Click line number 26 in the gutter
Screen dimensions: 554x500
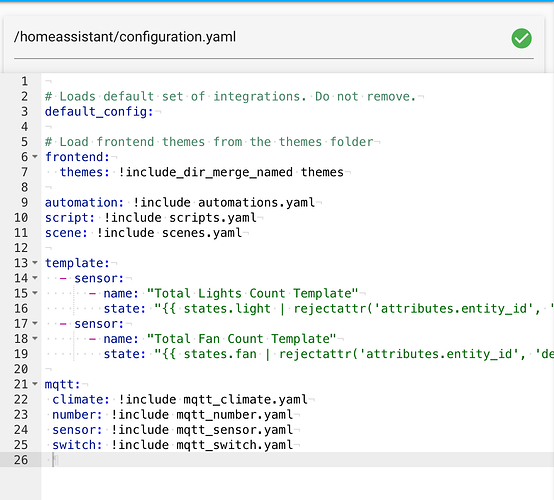pyautogui.click(x=21, y=460)
